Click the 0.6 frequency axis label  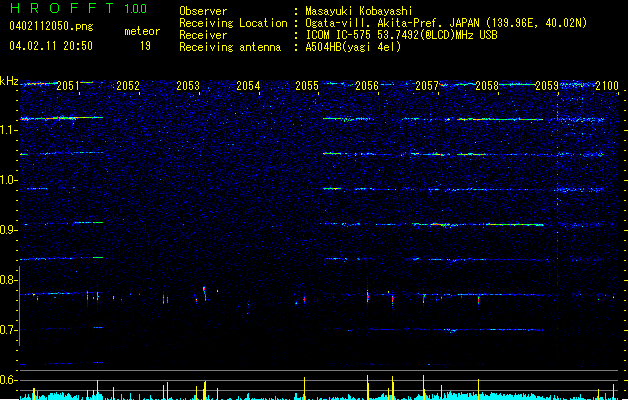pyautogui.click(x=9, y=380)
